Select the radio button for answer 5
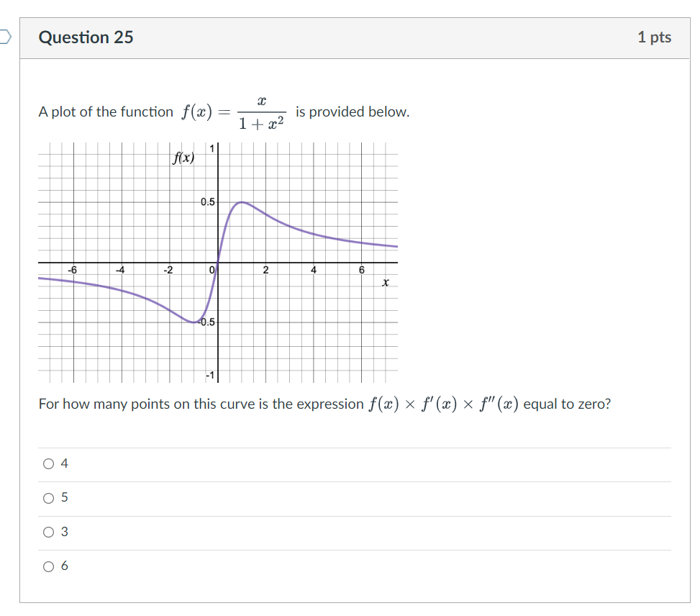The width and height of the screenshot is (700, 616). point(48,497)
